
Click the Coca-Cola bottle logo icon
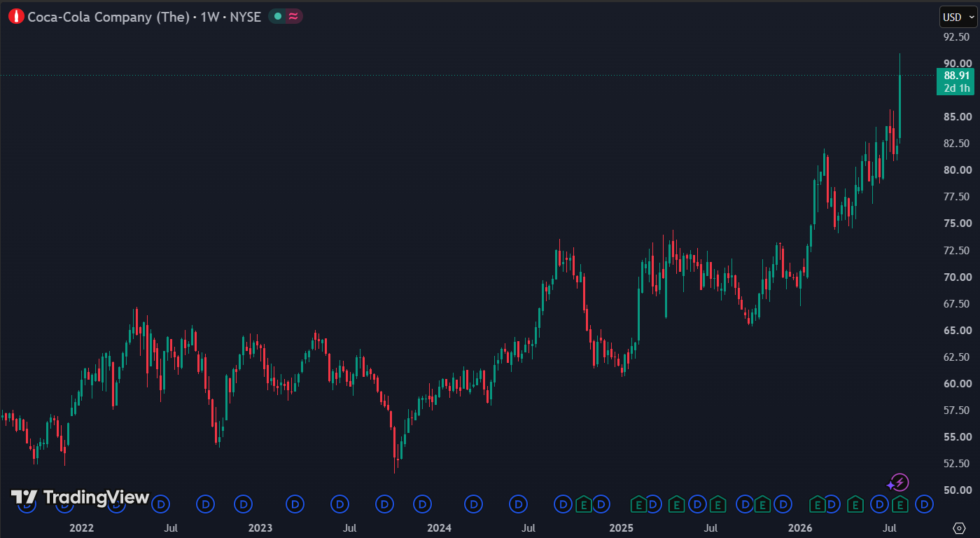point(16,16)
